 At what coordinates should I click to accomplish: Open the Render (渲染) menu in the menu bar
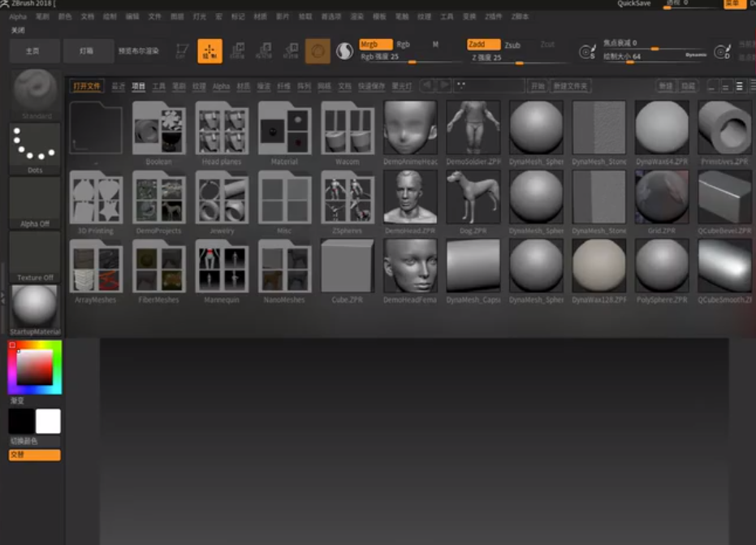(356, 16)
